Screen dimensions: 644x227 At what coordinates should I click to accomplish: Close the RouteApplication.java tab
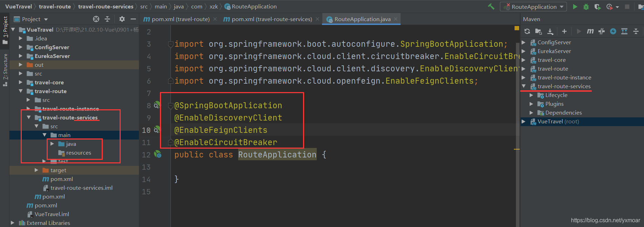(396, 19)
